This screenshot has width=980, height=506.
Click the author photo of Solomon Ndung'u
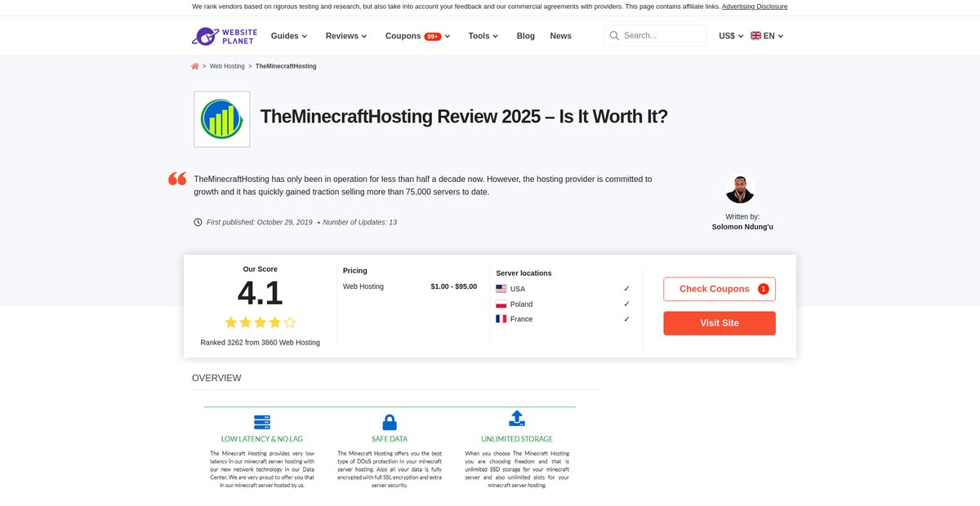tap(740, 189)
